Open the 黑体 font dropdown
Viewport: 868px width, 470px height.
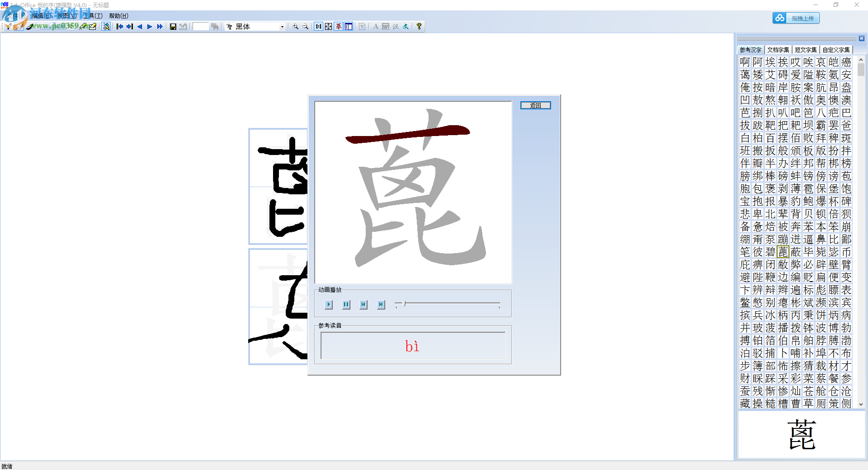click(x=282, y=27)
